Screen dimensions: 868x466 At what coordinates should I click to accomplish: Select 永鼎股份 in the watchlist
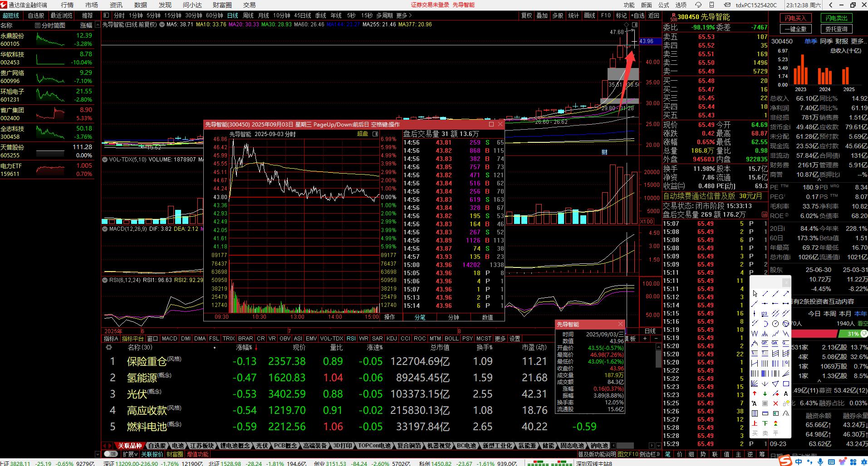(x=12, y=36)
